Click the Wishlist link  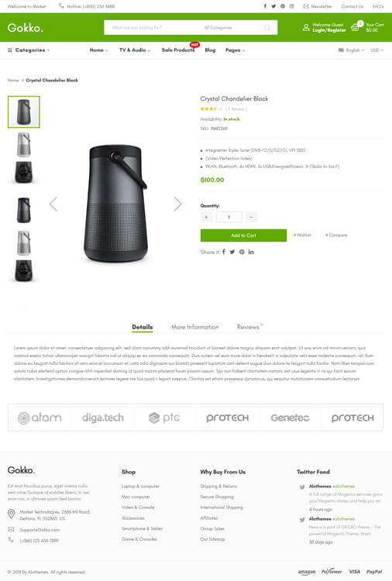pos(302,235)
